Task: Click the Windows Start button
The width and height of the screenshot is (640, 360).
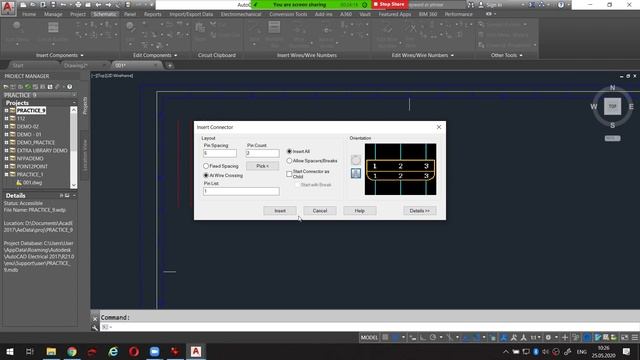Action: (9, 351)
